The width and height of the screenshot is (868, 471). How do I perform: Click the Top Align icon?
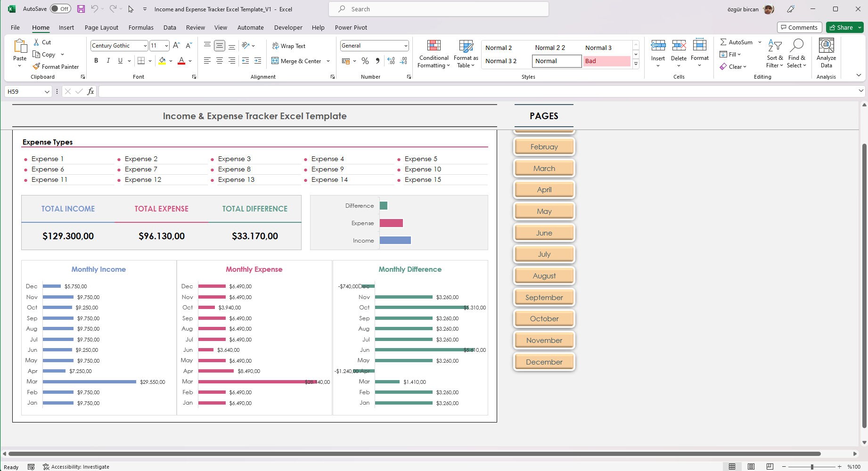click(x=207, y=46)
